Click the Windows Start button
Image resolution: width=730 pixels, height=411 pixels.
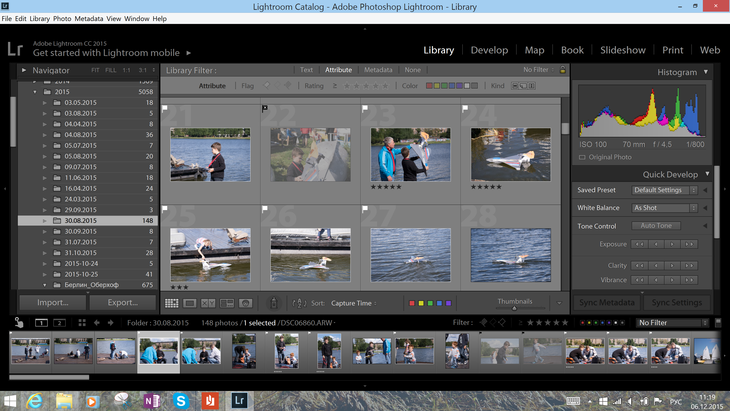(10, 401)
